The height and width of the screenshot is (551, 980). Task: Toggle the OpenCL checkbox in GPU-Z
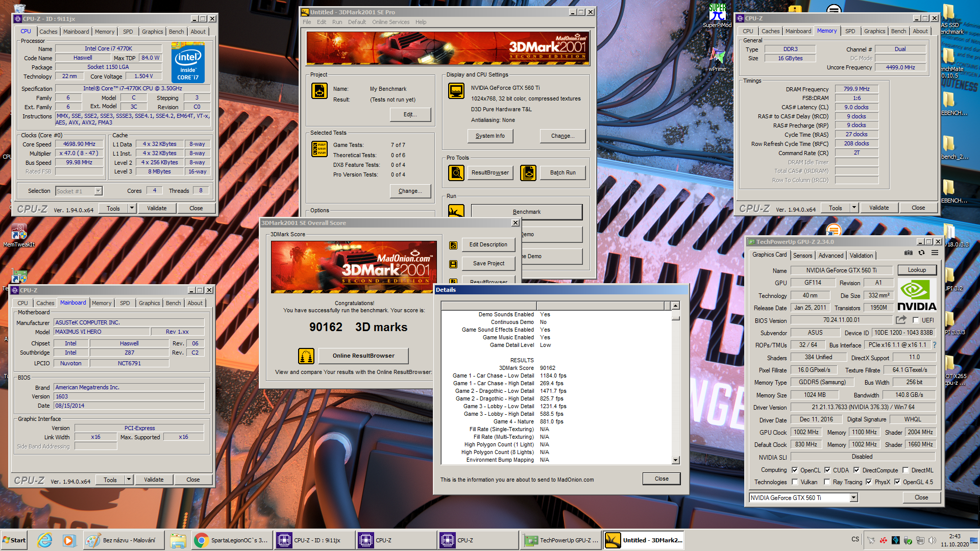(795, 470)
